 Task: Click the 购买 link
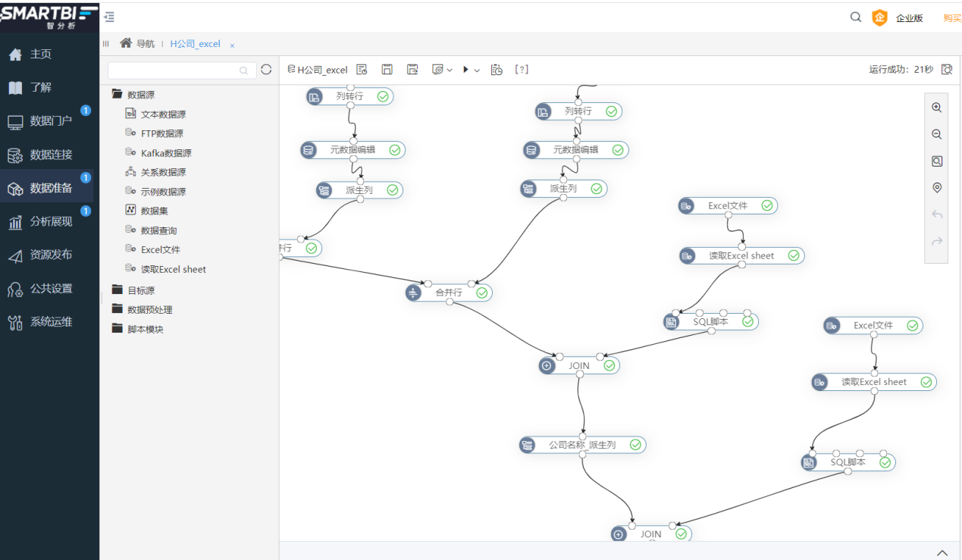point(952,18)
